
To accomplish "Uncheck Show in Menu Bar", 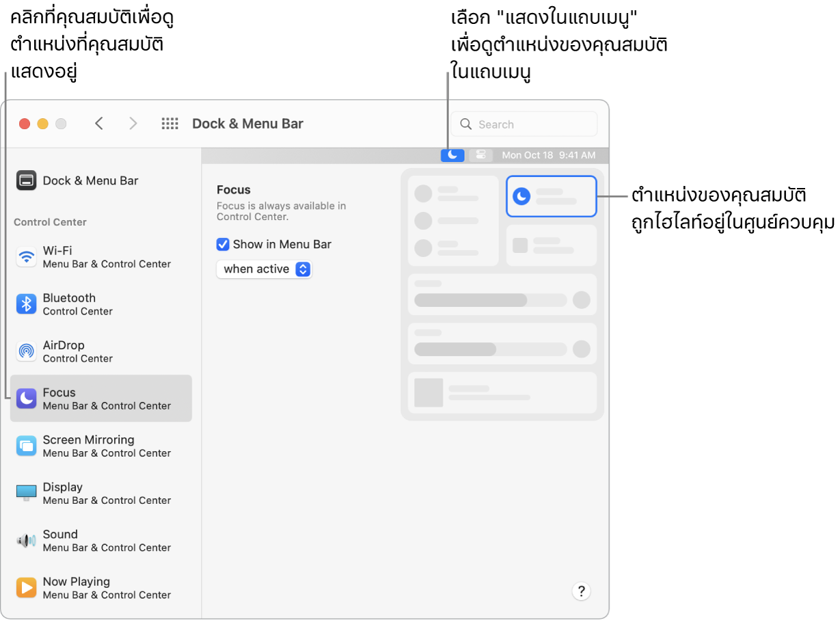I will pyautogui.click(x=223, y=244).
